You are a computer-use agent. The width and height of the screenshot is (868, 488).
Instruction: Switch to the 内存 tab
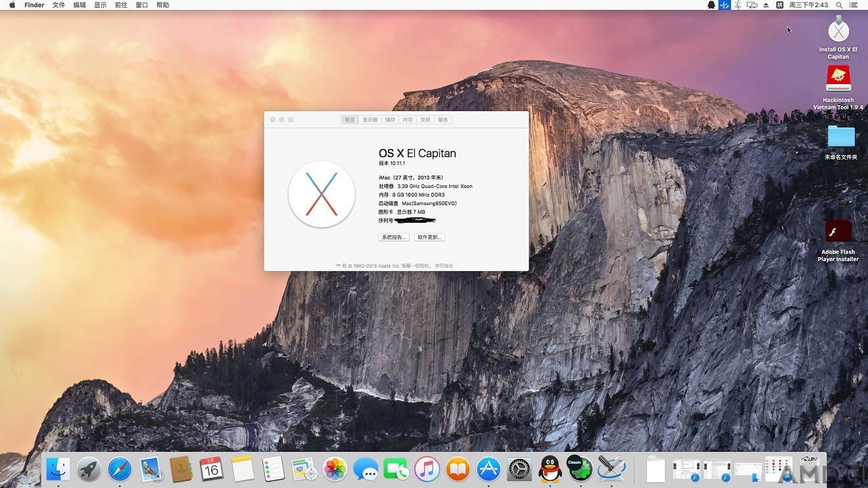coord(408,120)
